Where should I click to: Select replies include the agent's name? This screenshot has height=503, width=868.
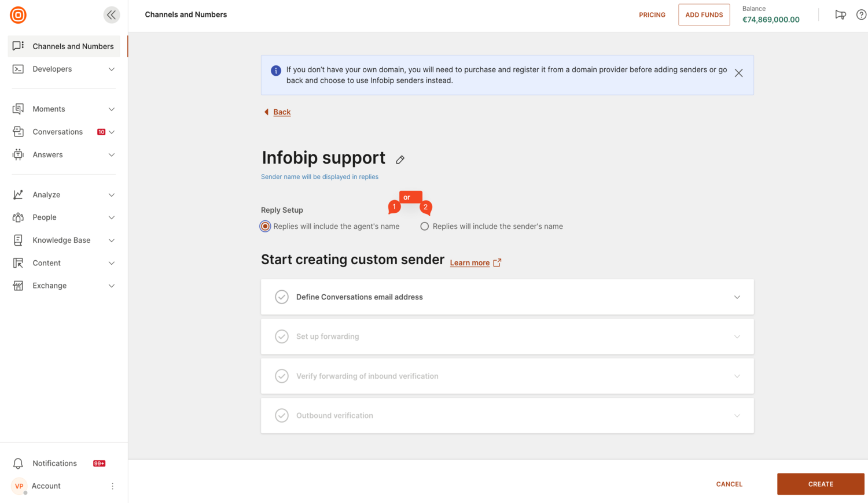pos(266,227)
